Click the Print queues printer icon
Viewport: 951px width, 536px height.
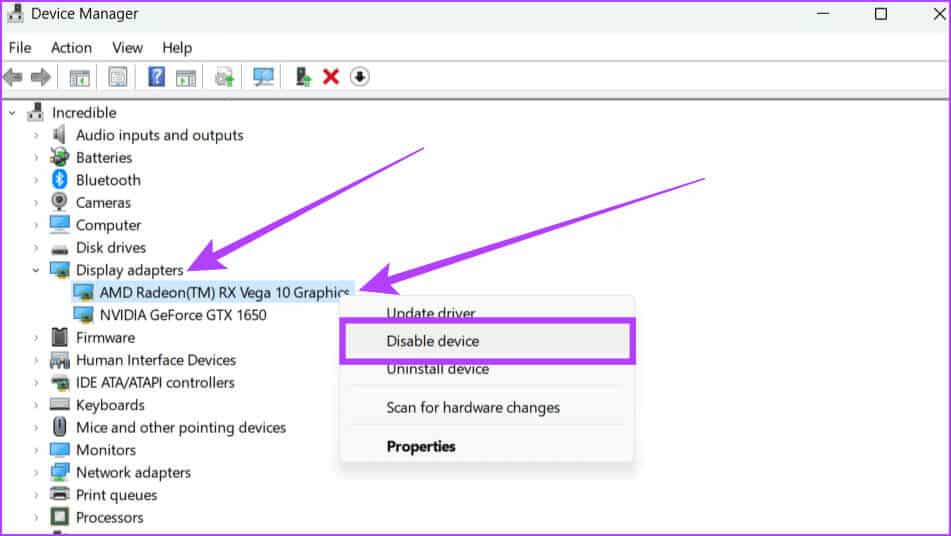59,494
